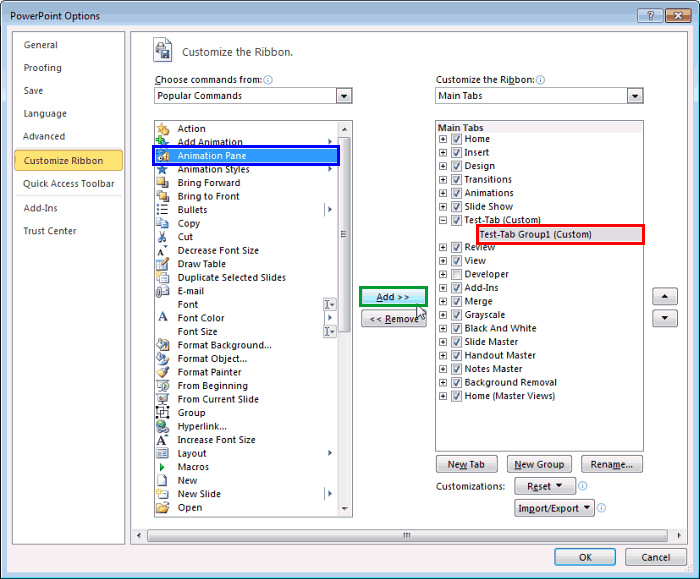Click the Move Down arrow button
Image resolution: width=700 pixels, height=579 pixels.
point(664,319)
